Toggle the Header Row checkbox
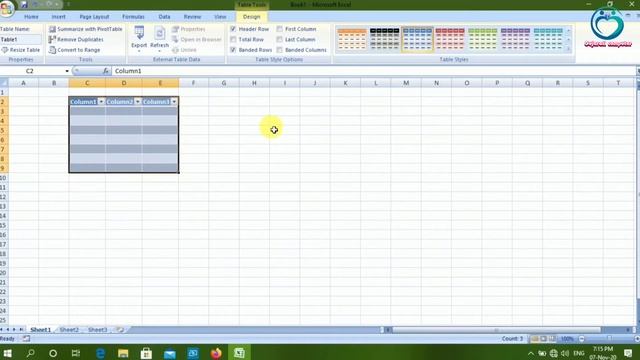The height and width of the screenshot is (360, 640). click(233, 29)
